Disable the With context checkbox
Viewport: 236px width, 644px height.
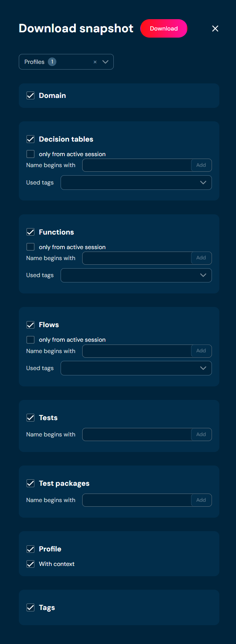30,564
